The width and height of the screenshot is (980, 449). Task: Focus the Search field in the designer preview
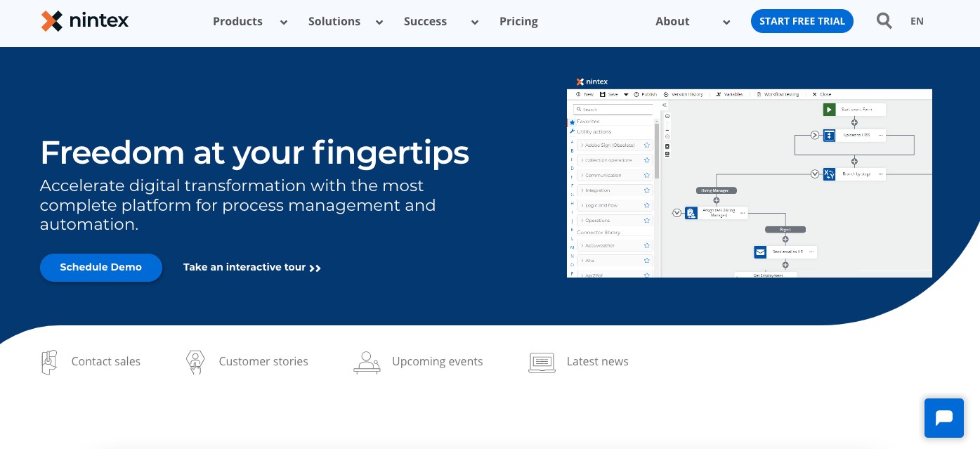pos(613,110)
